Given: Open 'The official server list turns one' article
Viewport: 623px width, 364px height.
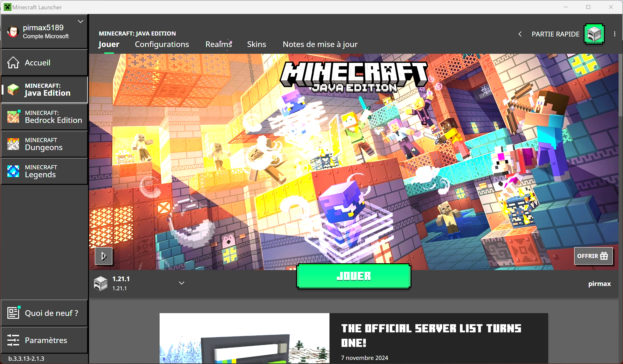Looking at the screenshot, I should pyautogui.click(x=431, y=335).
